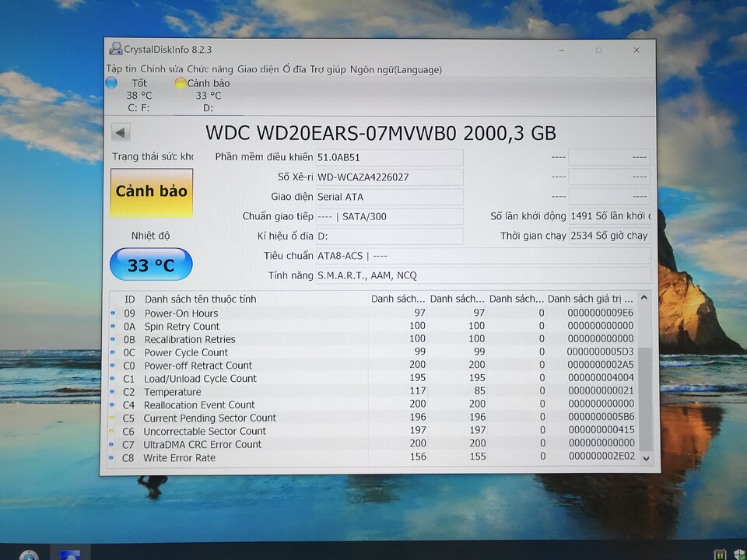Select the Power-On Hours row
This screenshot has height=560, width=747.
click(373, 313)
